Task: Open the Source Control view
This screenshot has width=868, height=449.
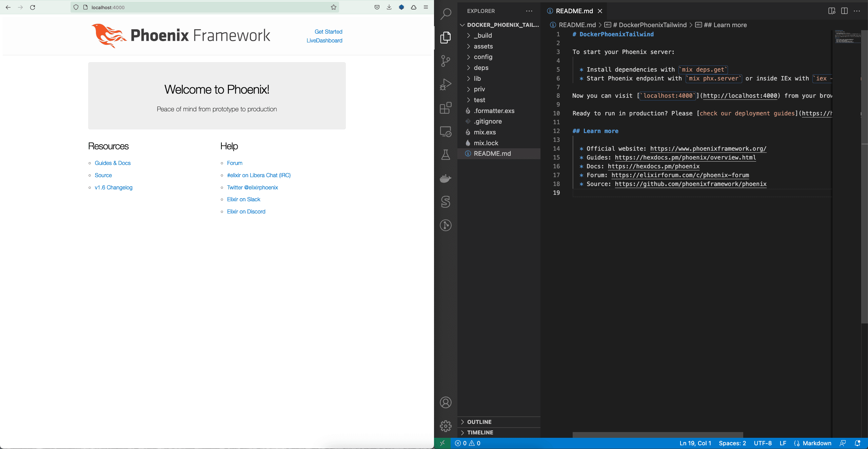Action: point(446,60)
